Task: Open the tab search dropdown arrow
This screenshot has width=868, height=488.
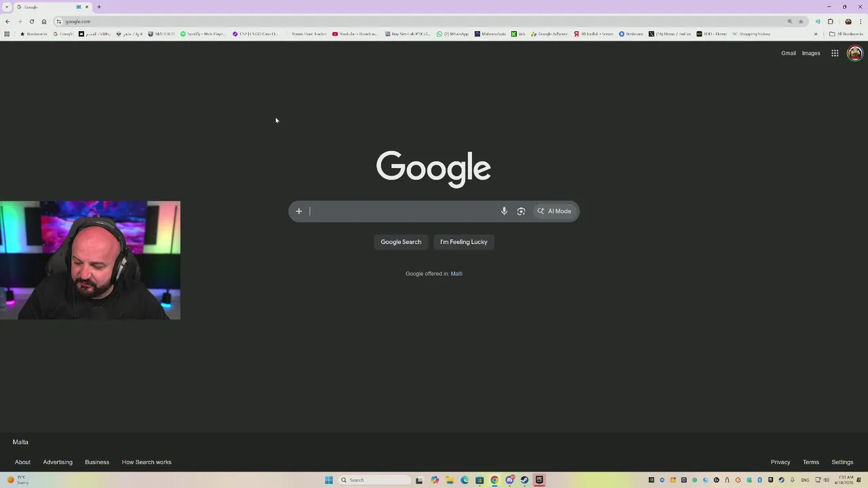Action: tap(6, 7)
